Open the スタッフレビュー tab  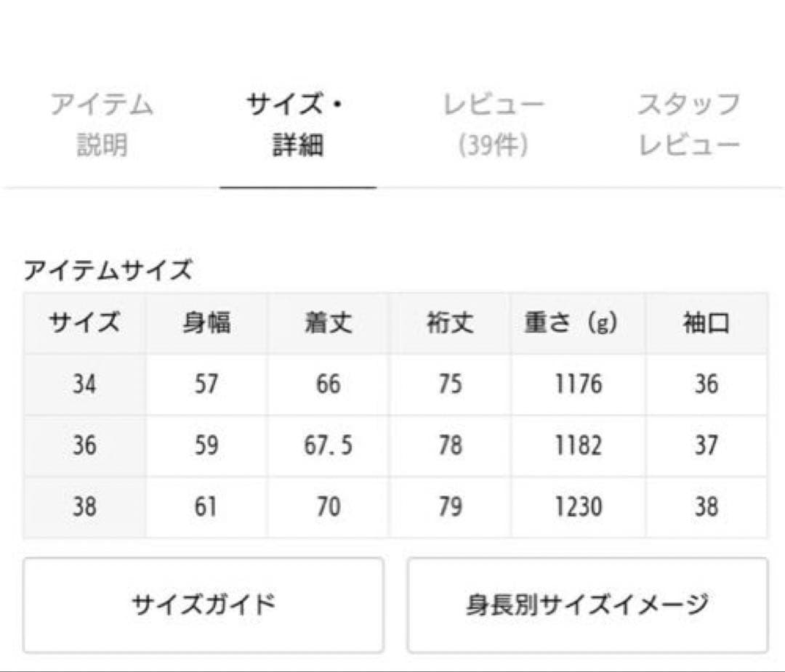pos(689,124)
